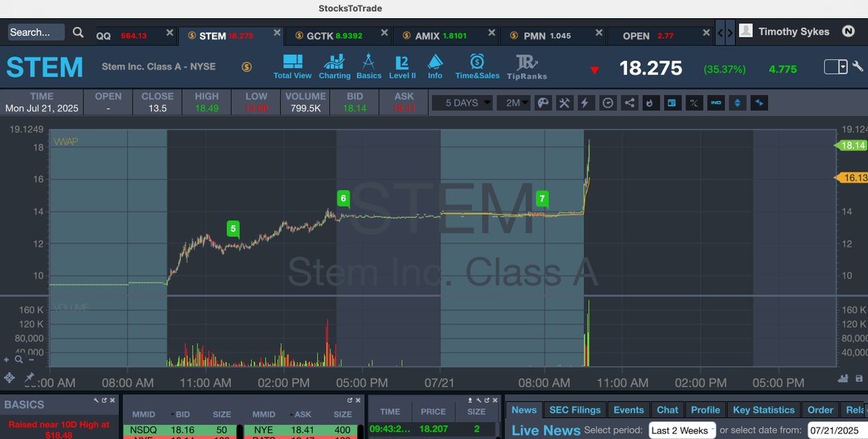Open Total View for STEM
Screen dimensions: 868x439
click(x=292, y=67)
